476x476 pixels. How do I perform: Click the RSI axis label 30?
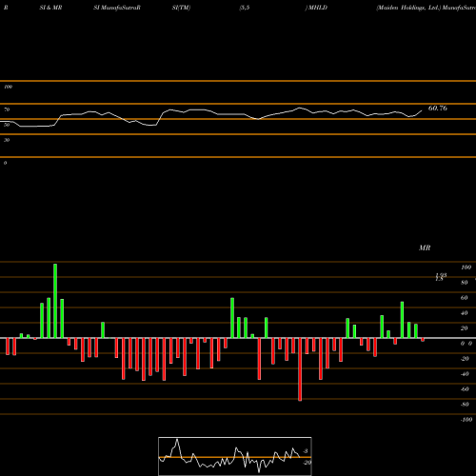[7, 140]
